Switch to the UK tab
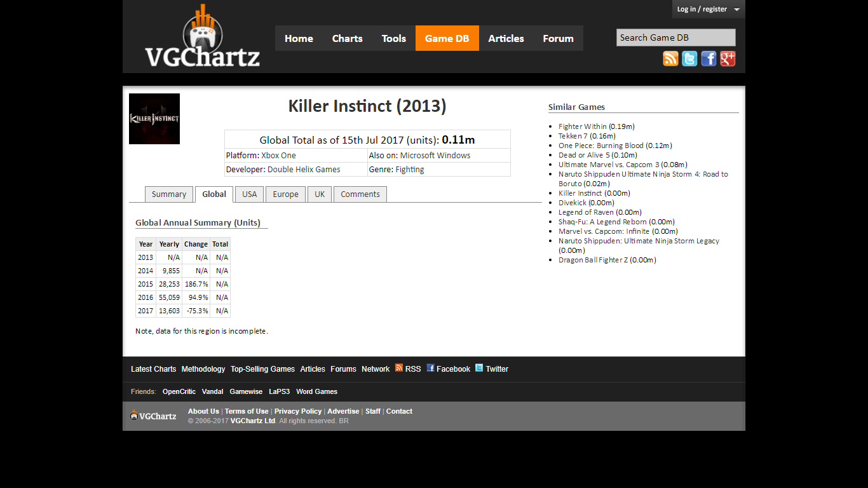The width and height of the screenshot is (868, 488). tap(320, 194)
